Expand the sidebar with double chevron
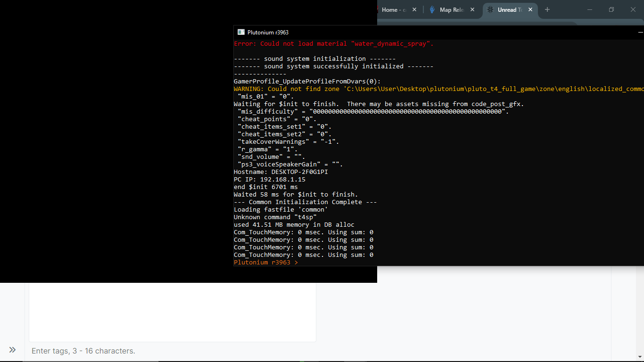The width and height of the screenshot is (644, 362). click(12, 350)
